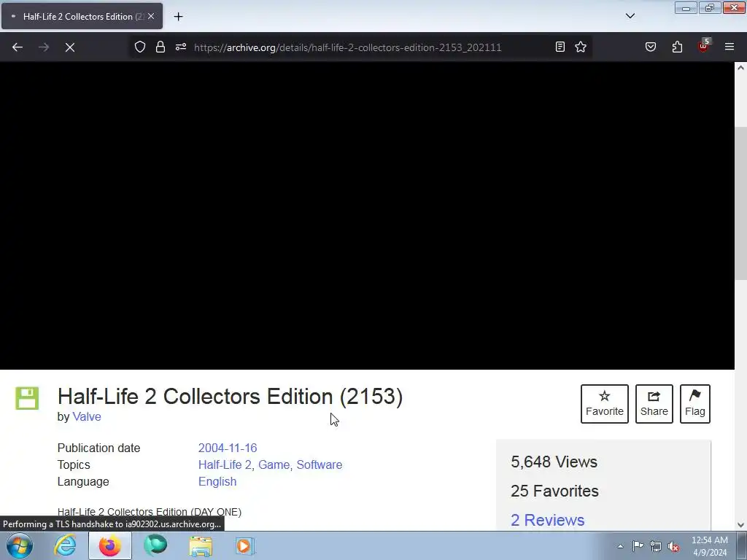Go back to the previous page
747x560 pixels.
(x=18, y=47)
